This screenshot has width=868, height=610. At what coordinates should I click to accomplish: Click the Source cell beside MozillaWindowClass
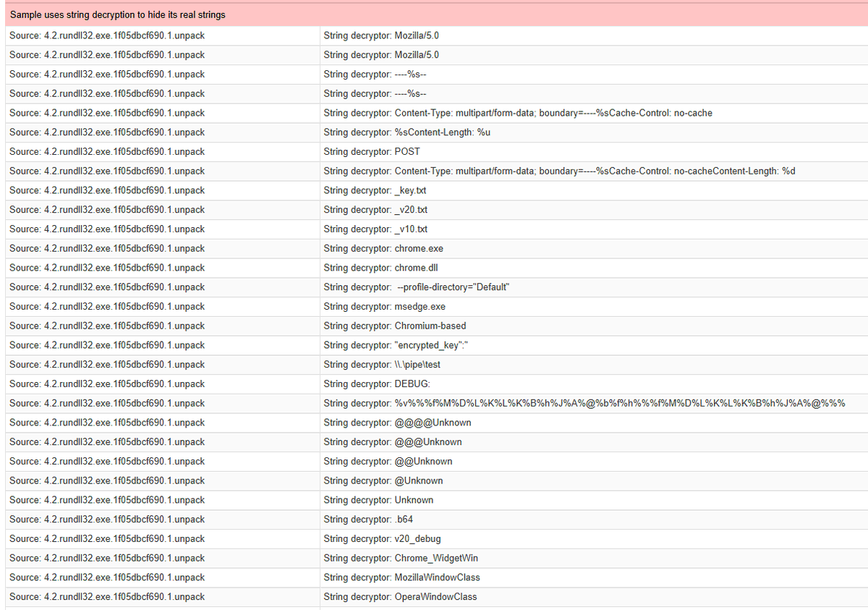coord(162,577)
